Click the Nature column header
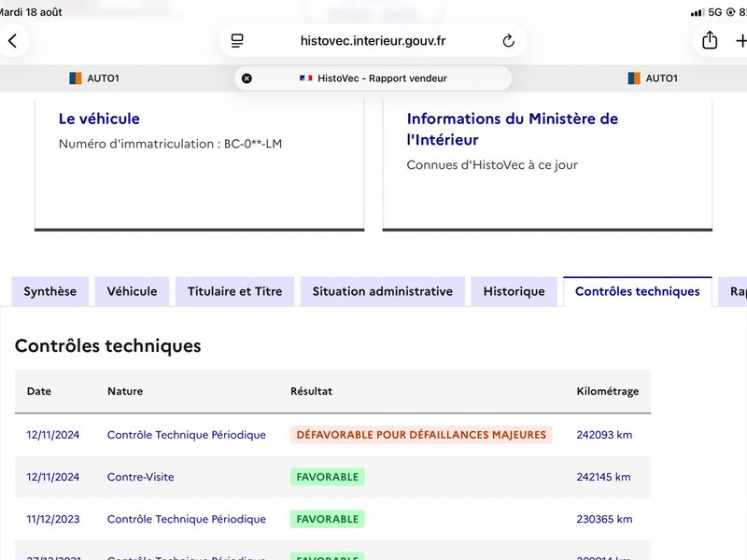Viewport: 747px width, 560px height. 125,391
